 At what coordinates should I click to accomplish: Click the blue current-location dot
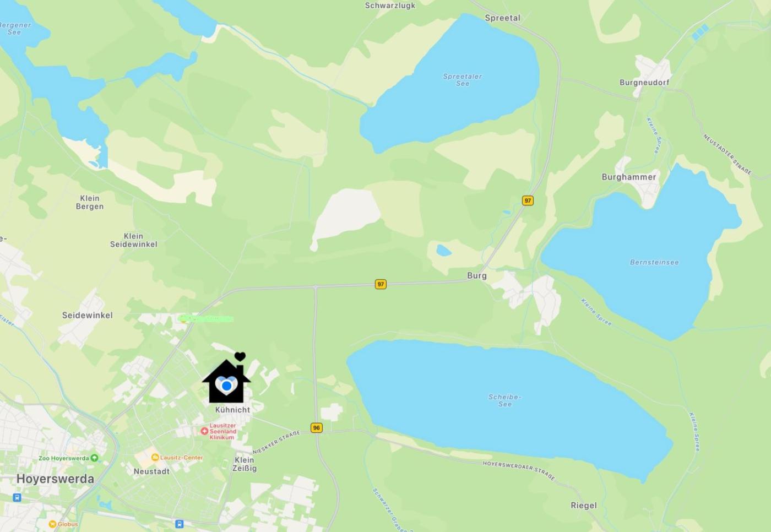point(226,386)
